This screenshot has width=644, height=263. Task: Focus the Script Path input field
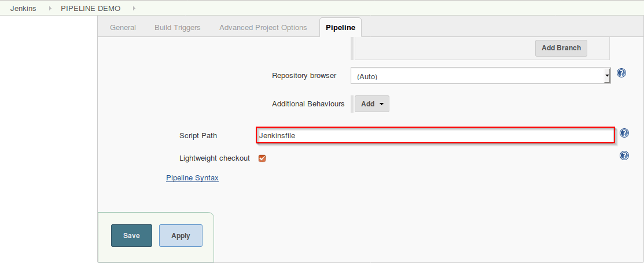435,135
